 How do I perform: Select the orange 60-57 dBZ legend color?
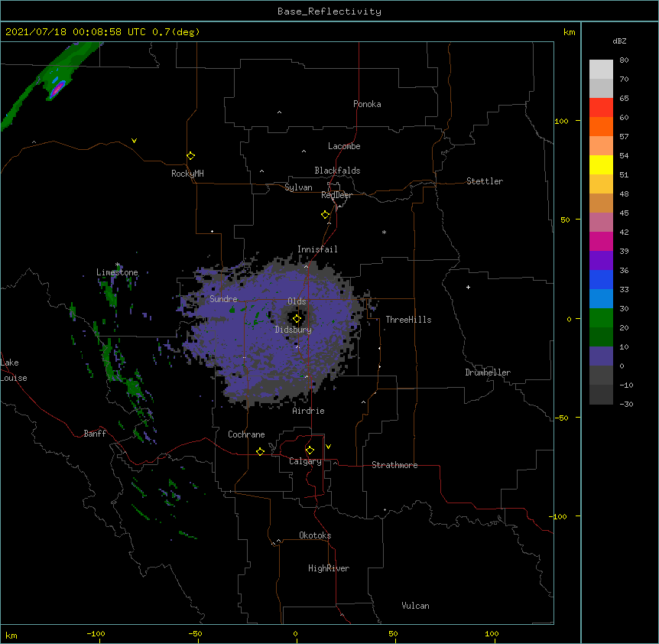coord(601,126)
